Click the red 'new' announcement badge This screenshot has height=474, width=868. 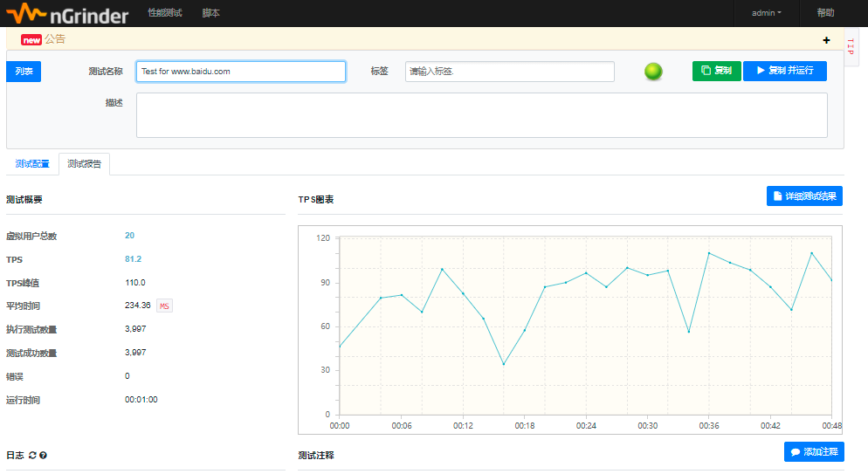(31, 39)
